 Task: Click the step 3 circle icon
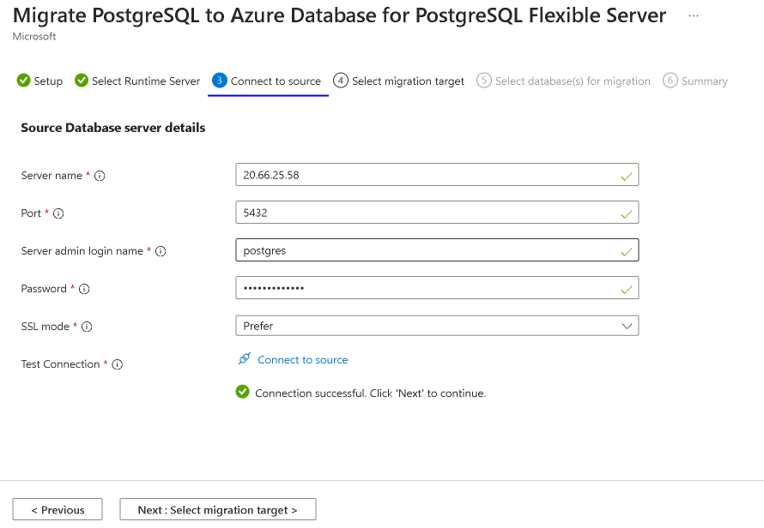[220, 80]
